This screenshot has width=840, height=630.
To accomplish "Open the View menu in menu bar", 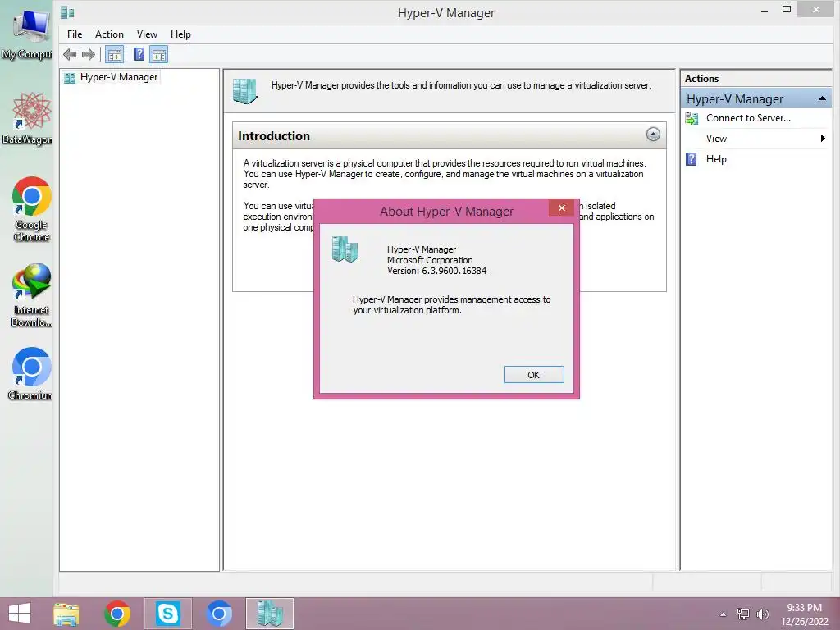I will tap(147, 34).
